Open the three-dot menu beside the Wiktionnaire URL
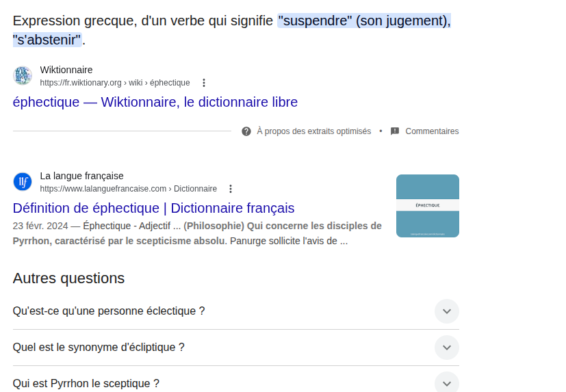 [x=204, y=83]
